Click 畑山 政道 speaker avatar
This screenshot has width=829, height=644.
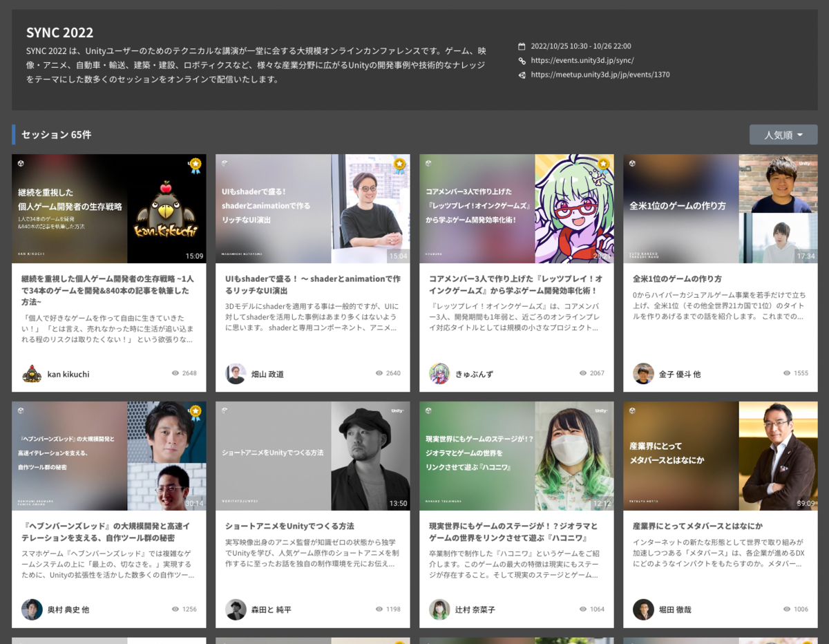(x=236, y=374)
